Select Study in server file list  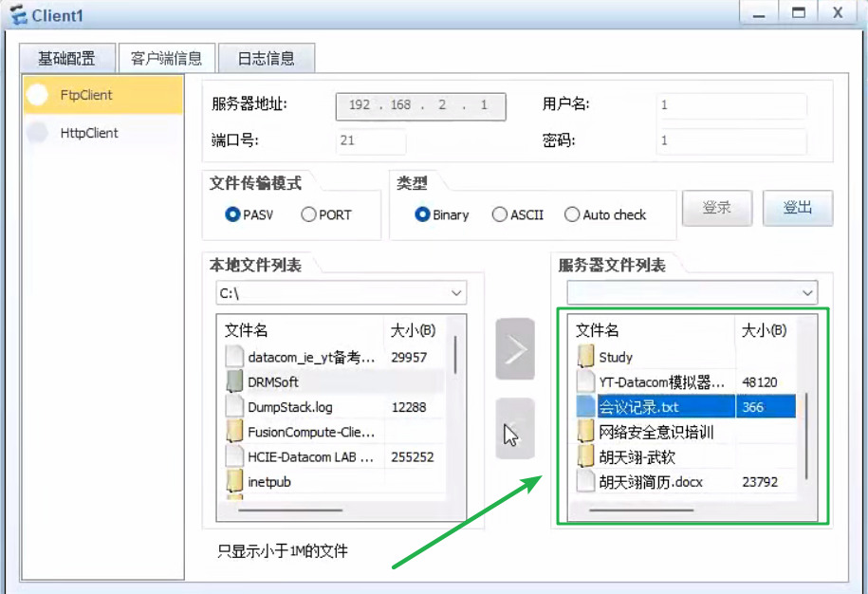pos(616,357)
